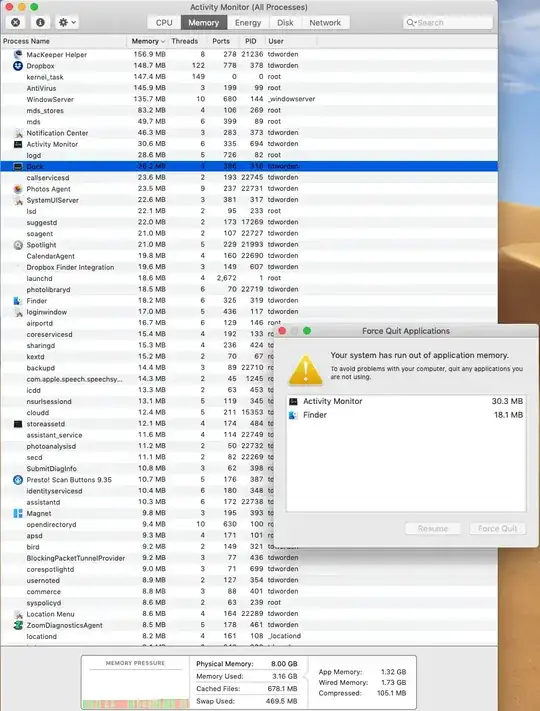Select Finder row in Force Quit dialog
The height and width of the screenshot is (711, 540).
pos(406,415)
